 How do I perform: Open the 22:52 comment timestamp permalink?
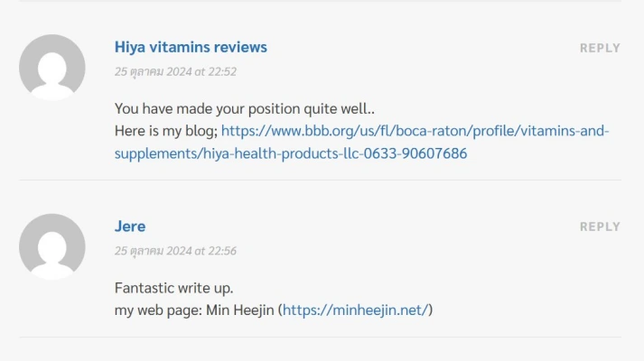175,71
